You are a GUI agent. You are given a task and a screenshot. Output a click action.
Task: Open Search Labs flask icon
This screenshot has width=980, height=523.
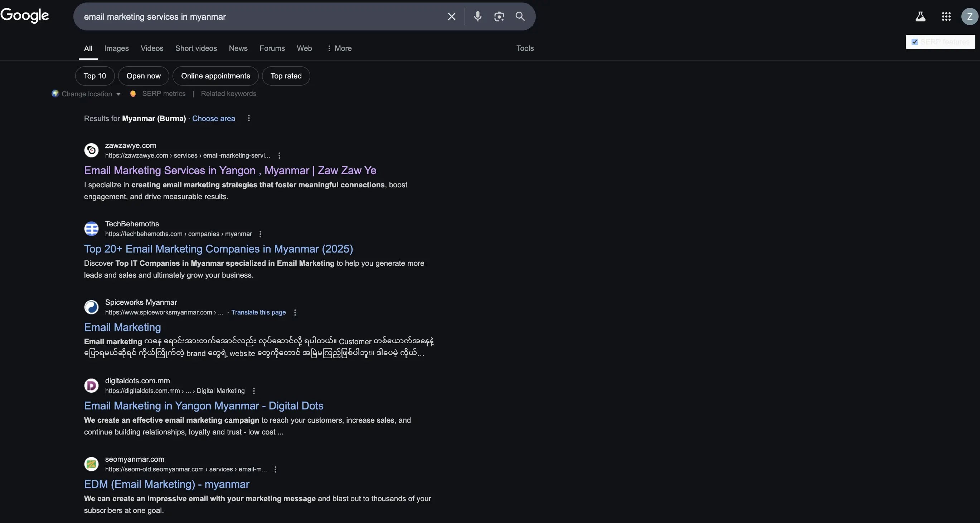click(x=920, y=16)
